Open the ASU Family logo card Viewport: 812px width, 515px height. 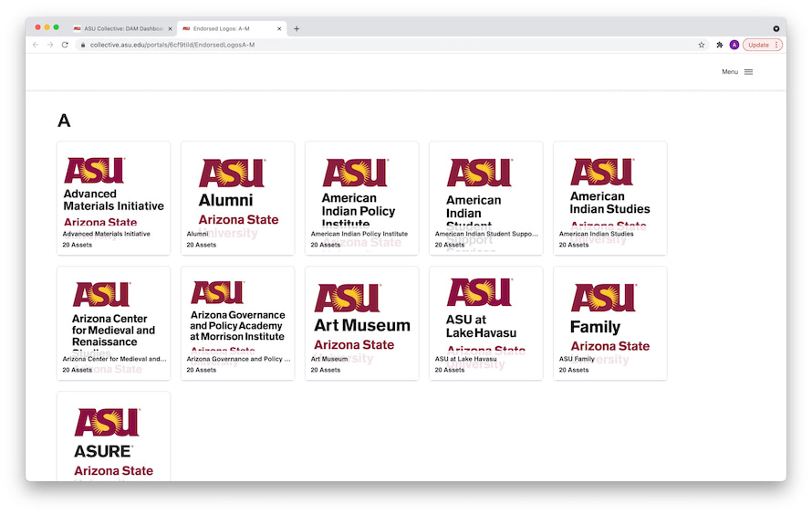(x=610, y=323)
